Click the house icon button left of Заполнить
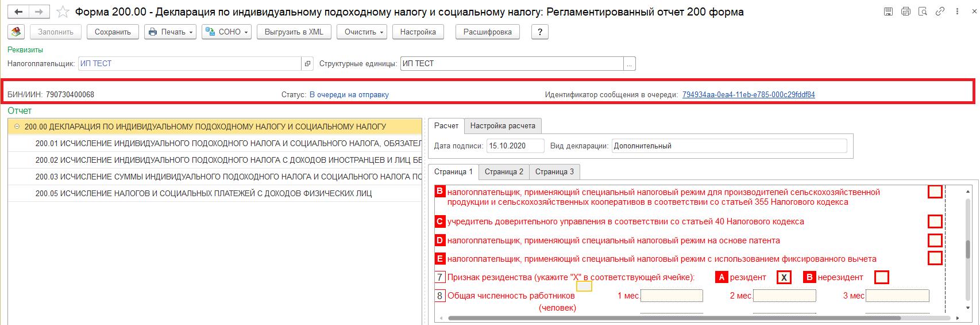This screenshot has height=325, width=980. (16, 32)
